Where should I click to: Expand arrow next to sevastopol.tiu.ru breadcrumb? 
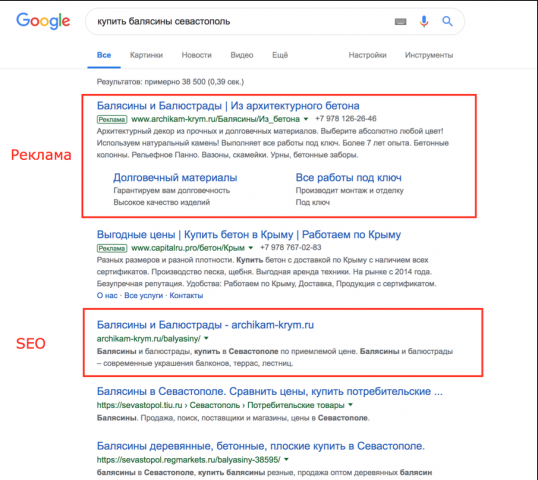point(350,405)
